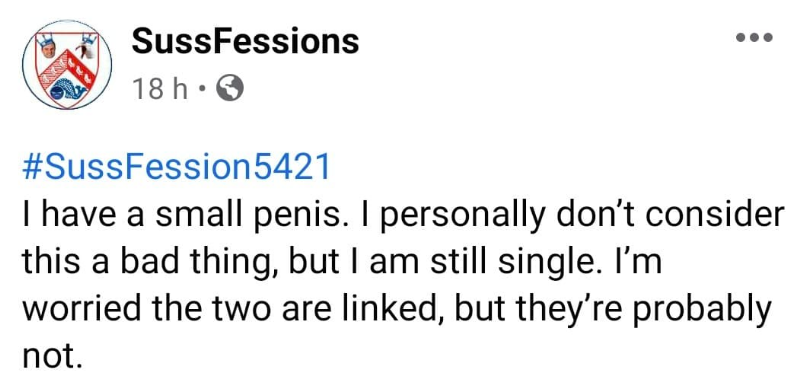Click the line beginning "worried the two"
Image resolution: width=810 pixels, height=380 pixels.
point(397,309)
